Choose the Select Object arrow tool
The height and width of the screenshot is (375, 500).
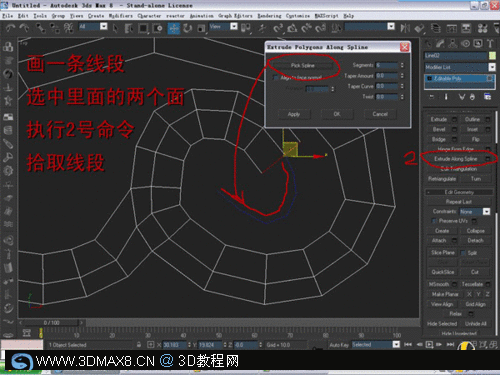point(115,28)
